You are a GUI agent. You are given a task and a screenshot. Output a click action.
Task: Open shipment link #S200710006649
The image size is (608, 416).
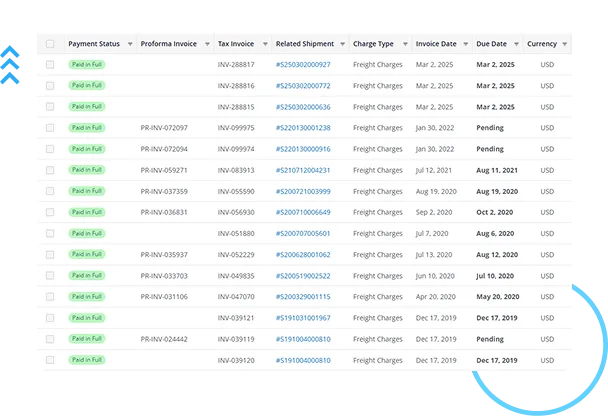tap(303, 212)
